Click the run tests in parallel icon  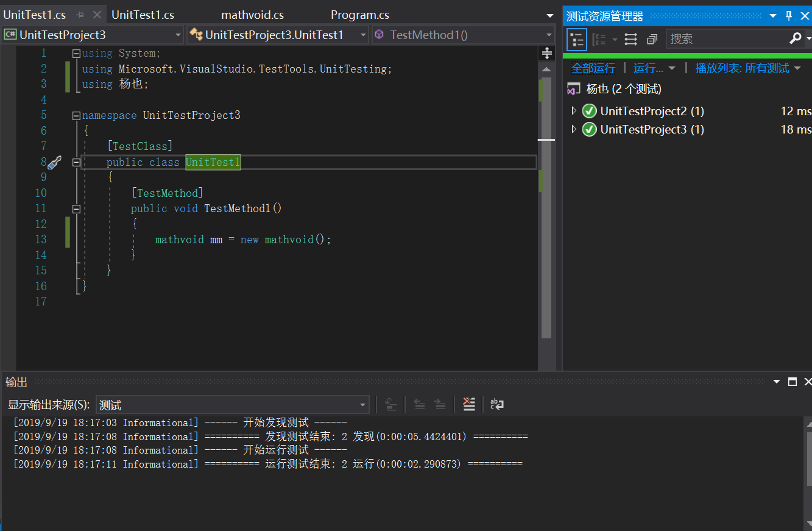point(631,40)
